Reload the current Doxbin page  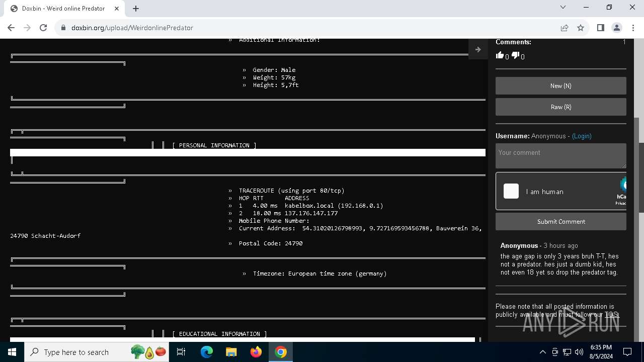pos(43,28)
